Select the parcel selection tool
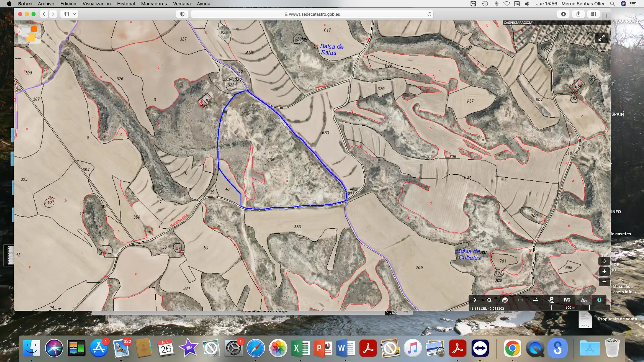 pos(551,300)
